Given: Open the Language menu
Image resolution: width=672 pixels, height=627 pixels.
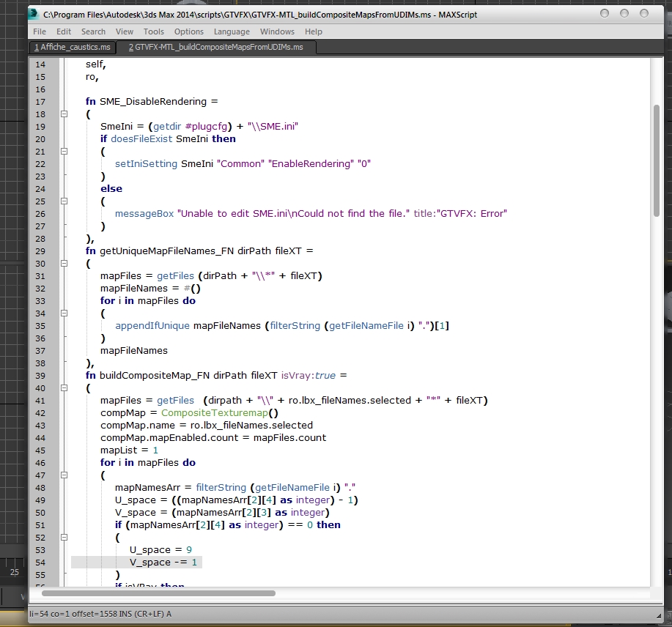Looking at the screenshot, I should tap(232, 31).
